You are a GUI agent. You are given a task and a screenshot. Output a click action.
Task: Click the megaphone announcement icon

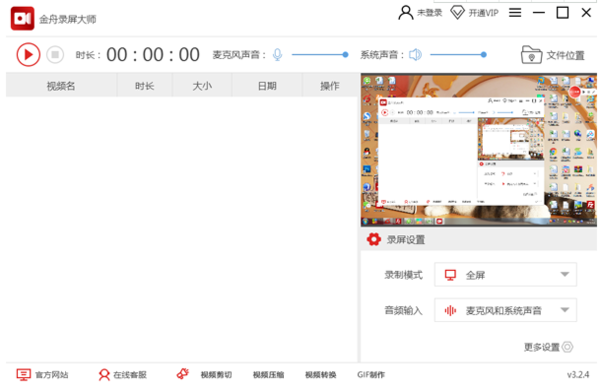(x=183, y=374)
